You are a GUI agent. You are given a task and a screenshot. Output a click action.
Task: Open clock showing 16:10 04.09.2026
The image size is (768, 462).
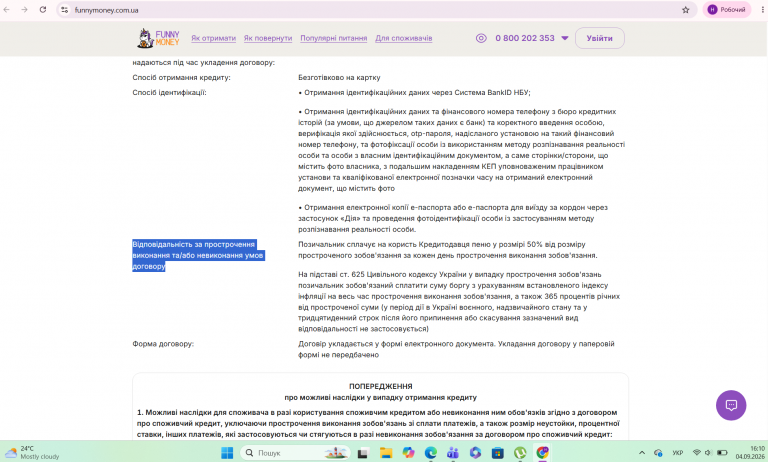(x=749, y=453)
